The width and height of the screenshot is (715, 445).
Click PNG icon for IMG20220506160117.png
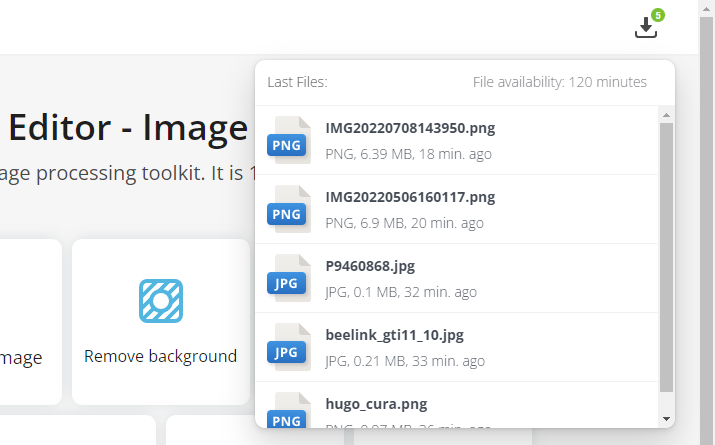(289, 209)
